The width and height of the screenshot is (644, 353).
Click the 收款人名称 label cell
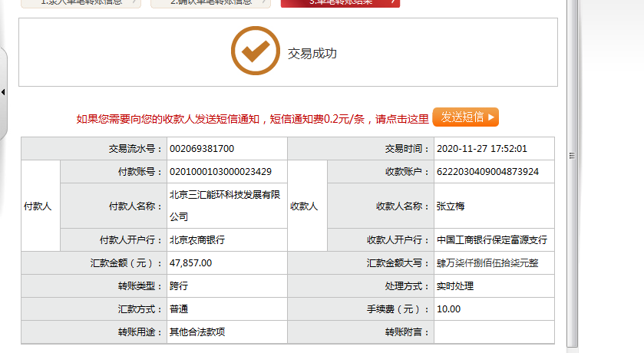click(381, 206)
